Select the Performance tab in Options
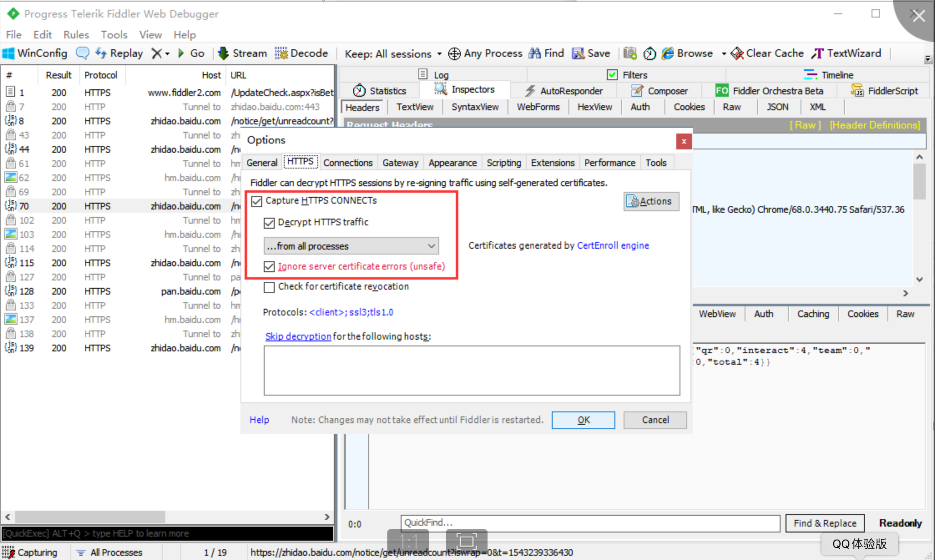Screen dimensions: 935x560 point(609,163)
